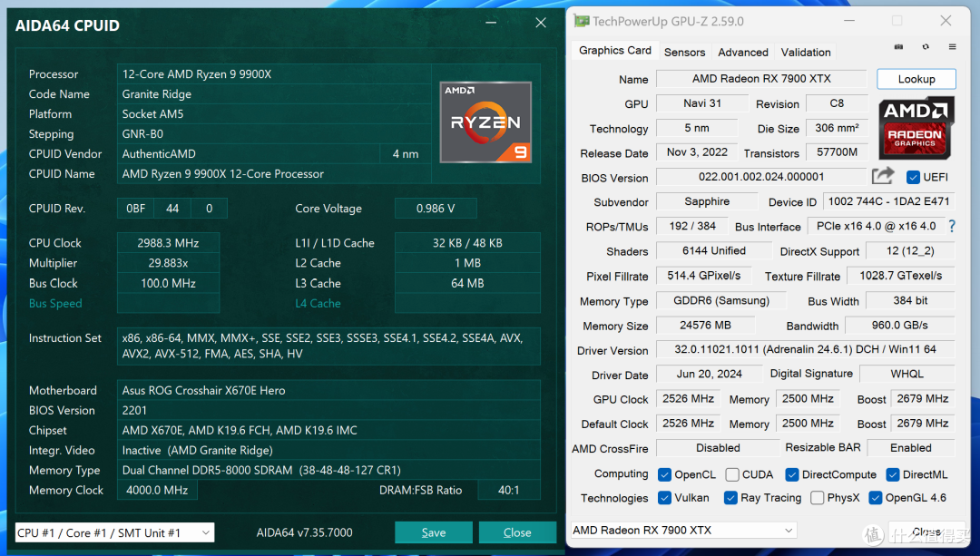This screenshot has height=556, width=980.
Task: Open the graphics card selector dropdown
Action: click(682, 530)
